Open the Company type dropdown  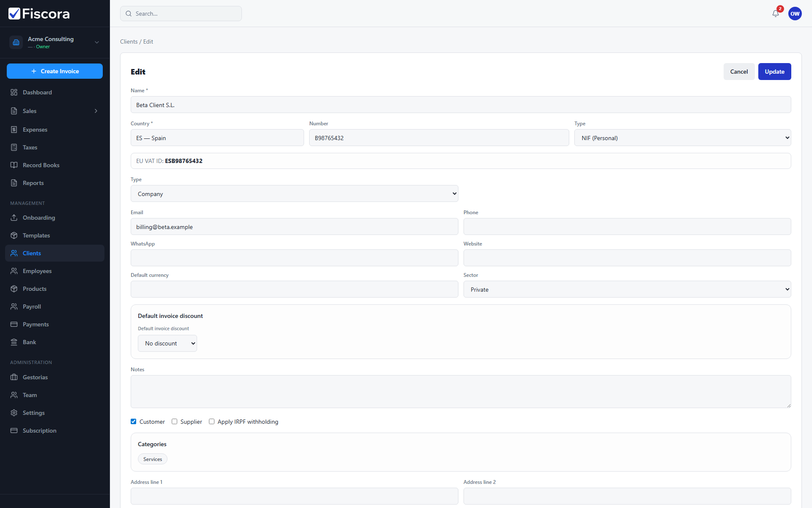294,194
